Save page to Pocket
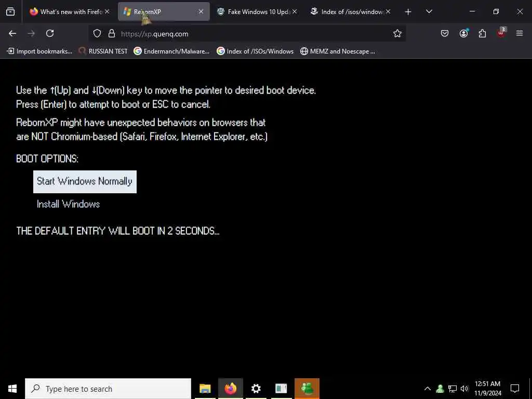This screenshot has width=532, height=399. (445, 33)
